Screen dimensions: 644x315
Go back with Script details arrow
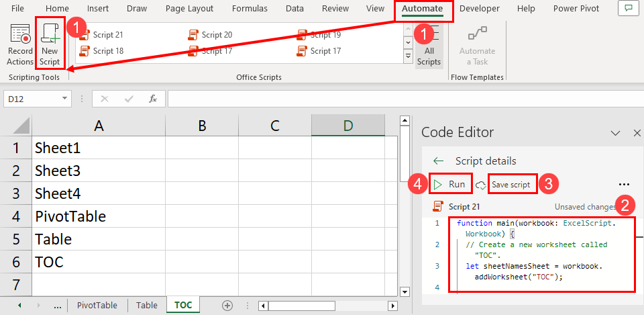pos(438,161)
